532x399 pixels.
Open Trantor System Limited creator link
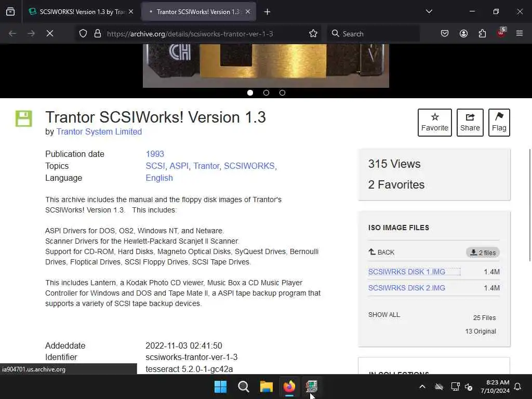(99, 131)
